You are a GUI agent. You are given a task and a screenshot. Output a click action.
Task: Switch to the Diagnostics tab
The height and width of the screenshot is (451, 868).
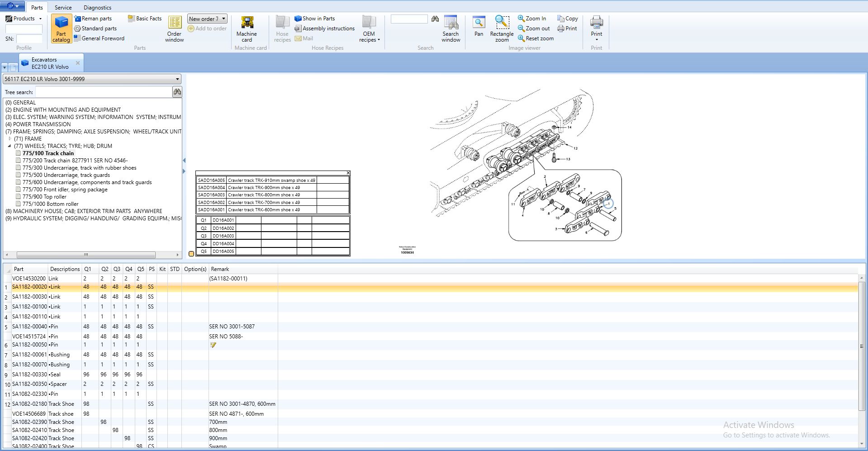[97, 7]
